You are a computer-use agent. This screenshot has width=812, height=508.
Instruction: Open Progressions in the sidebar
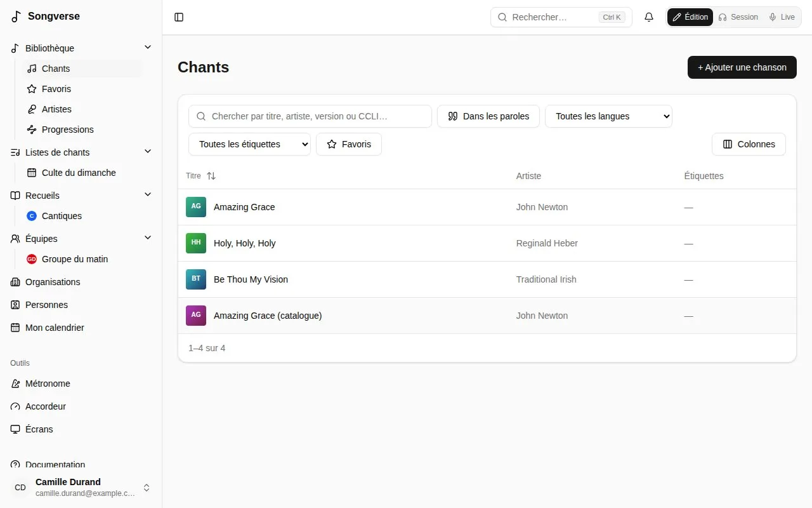click(82, 130)
